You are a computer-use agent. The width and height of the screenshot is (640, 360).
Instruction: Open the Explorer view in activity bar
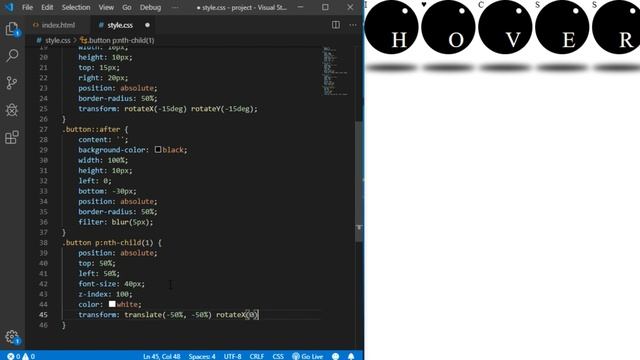[12, 29]
